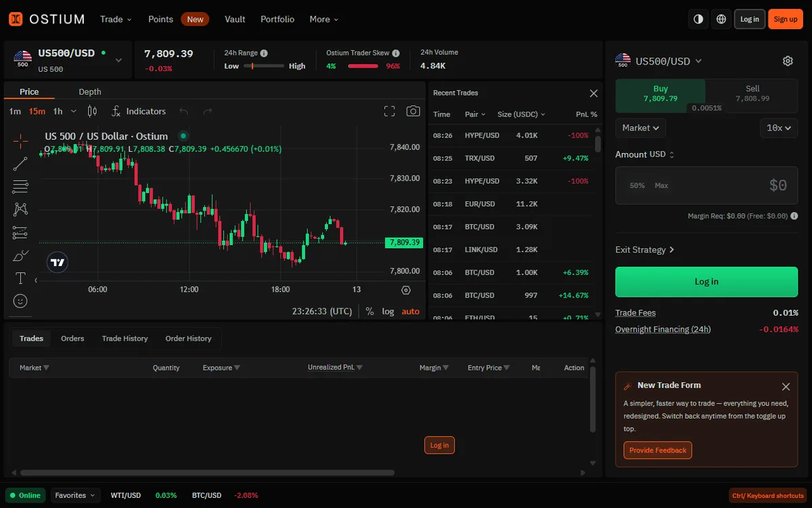Click the Max amount button
Image resolution: width=812 pixels, height=508 pixels.
[661, 186]
